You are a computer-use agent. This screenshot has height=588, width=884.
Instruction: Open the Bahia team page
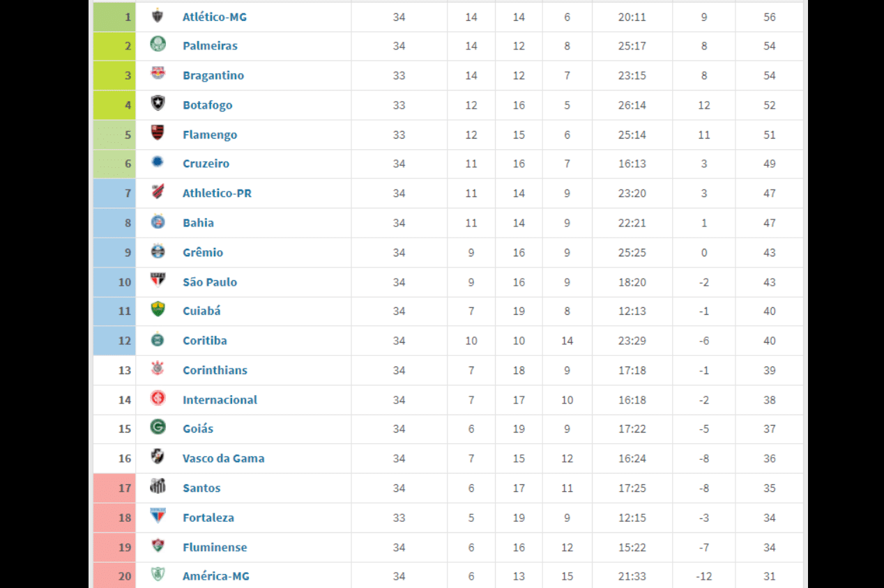point(198,222)
